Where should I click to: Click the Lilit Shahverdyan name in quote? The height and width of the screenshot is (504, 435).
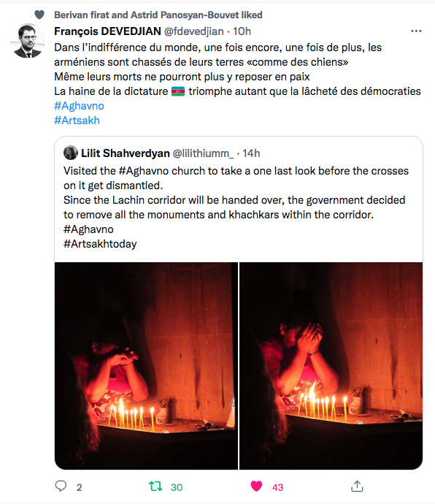(126, 153)
